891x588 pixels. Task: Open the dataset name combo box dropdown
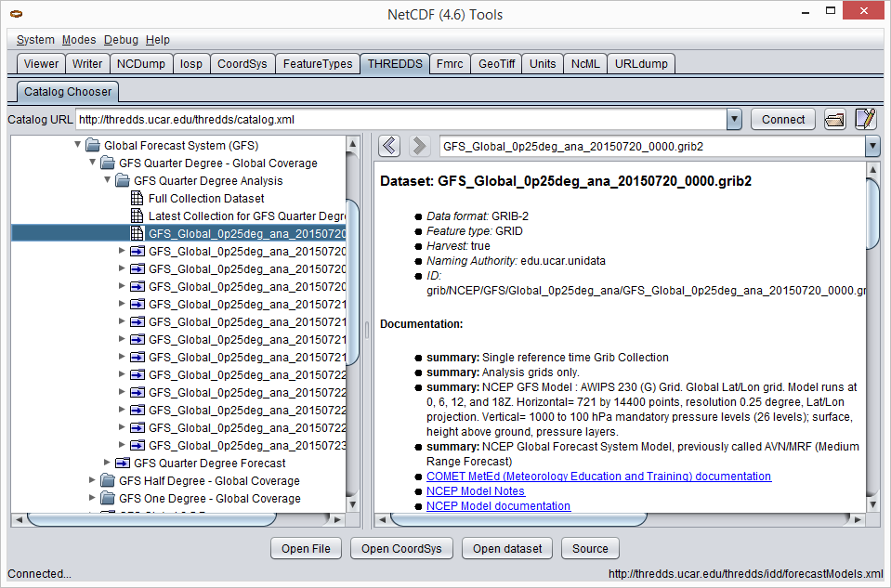click(871, 146)
